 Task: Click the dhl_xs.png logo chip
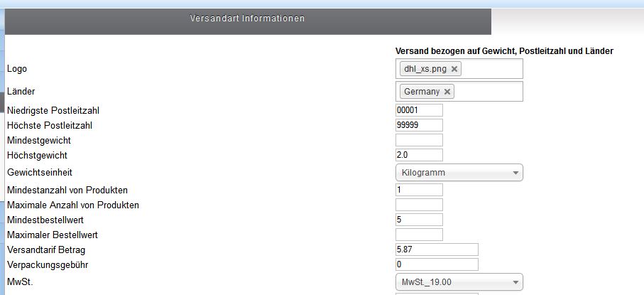click(425, 69)
